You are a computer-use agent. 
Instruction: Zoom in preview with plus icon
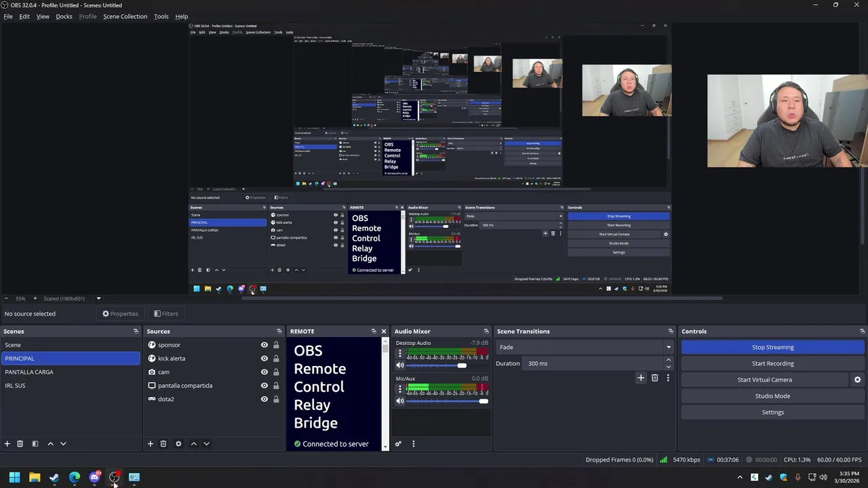35,298
